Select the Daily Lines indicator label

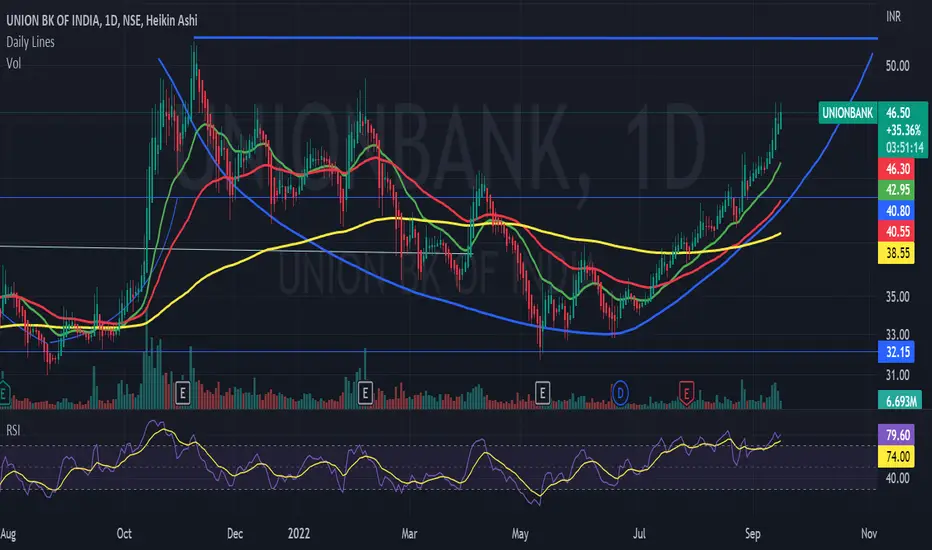coord(30,42)
